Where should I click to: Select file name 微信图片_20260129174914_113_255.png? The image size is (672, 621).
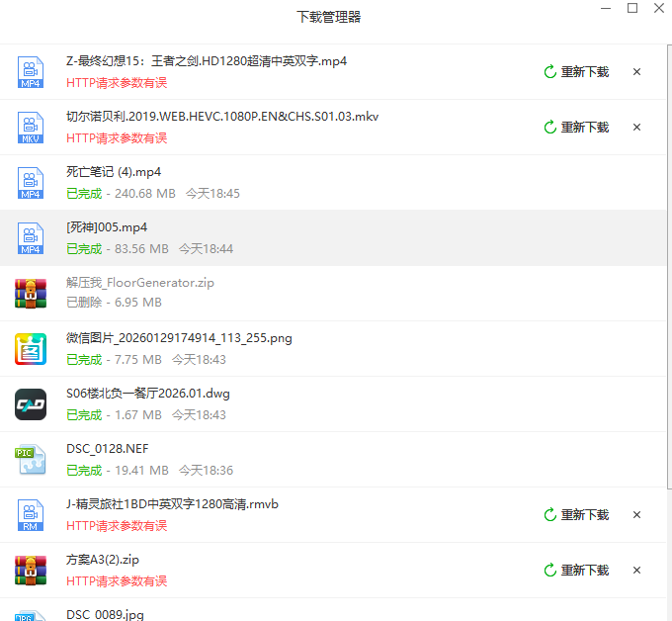tap(179, 338)
